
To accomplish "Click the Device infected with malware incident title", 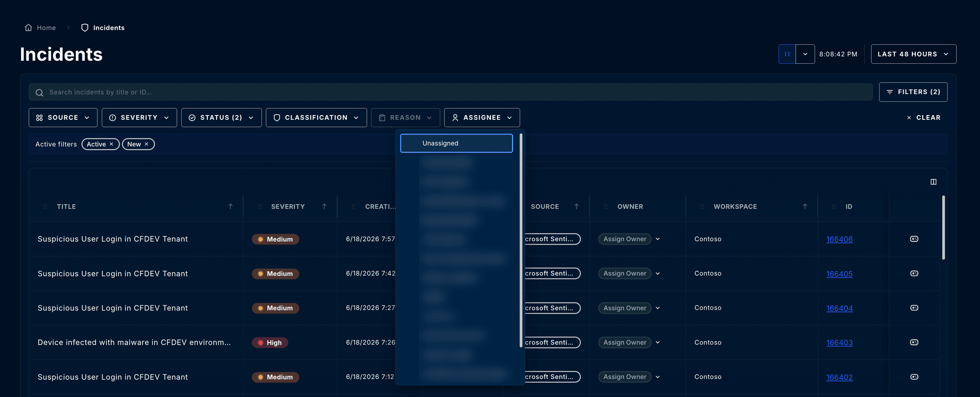I will click(x=134, y=342).
